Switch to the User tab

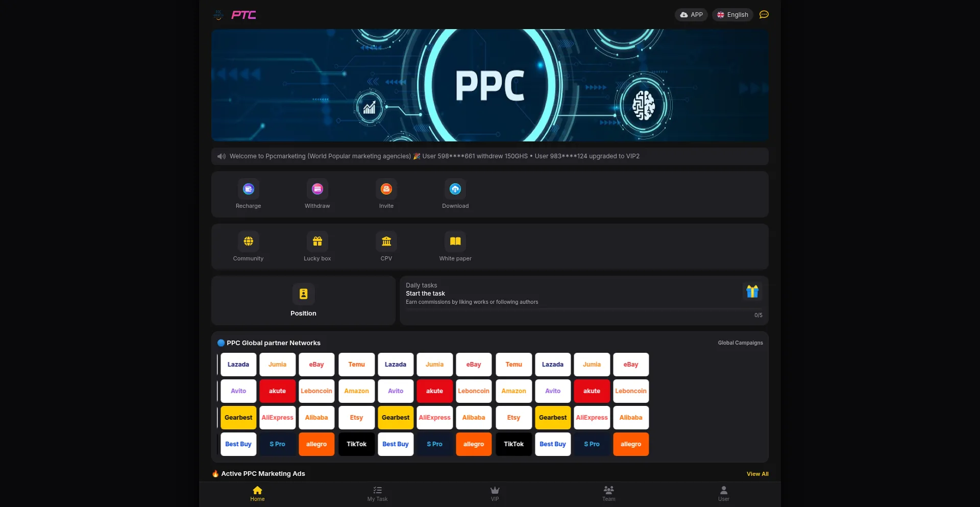point(724,494)
